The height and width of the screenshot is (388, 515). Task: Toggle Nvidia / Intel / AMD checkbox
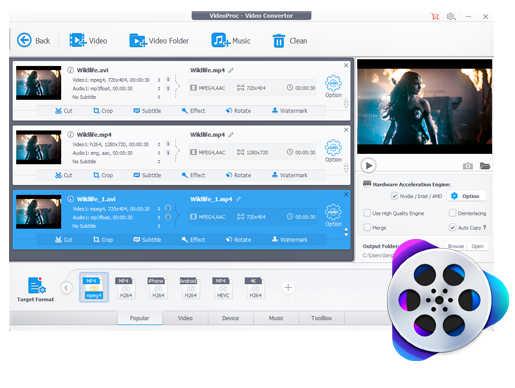[394, 196]
